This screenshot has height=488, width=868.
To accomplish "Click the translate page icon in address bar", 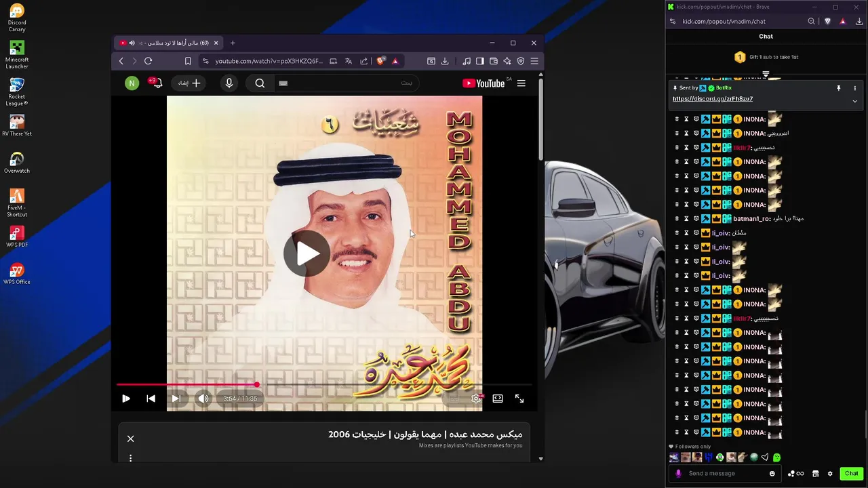I will coord(349,61).
